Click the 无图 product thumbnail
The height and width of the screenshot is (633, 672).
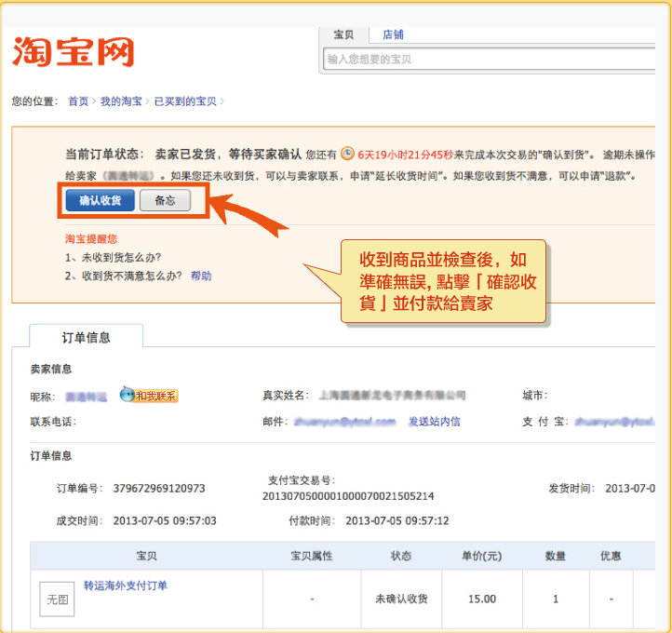[x=57, y=599]
